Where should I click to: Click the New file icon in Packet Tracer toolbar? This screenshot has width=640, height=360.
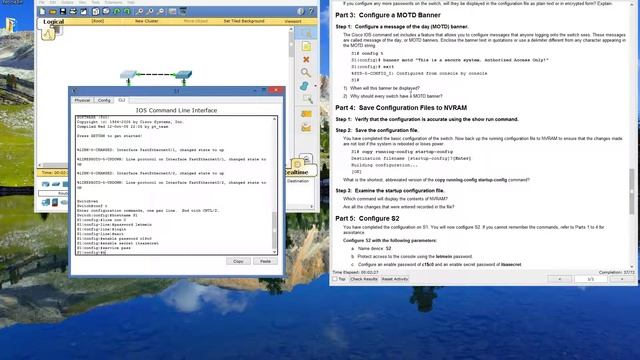(x=42, y=11)
